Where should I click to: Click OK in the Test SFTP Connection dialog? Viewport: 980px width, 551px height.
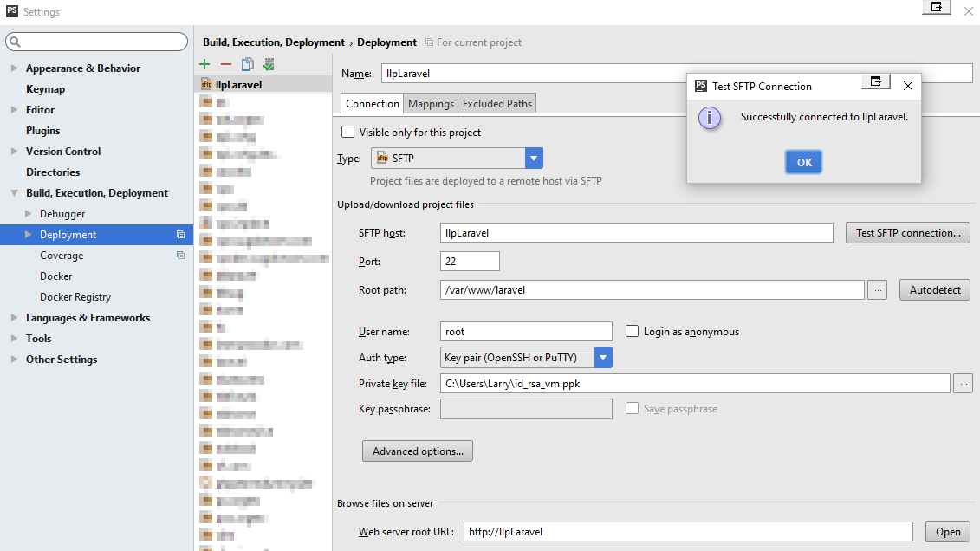click(804, 162)
